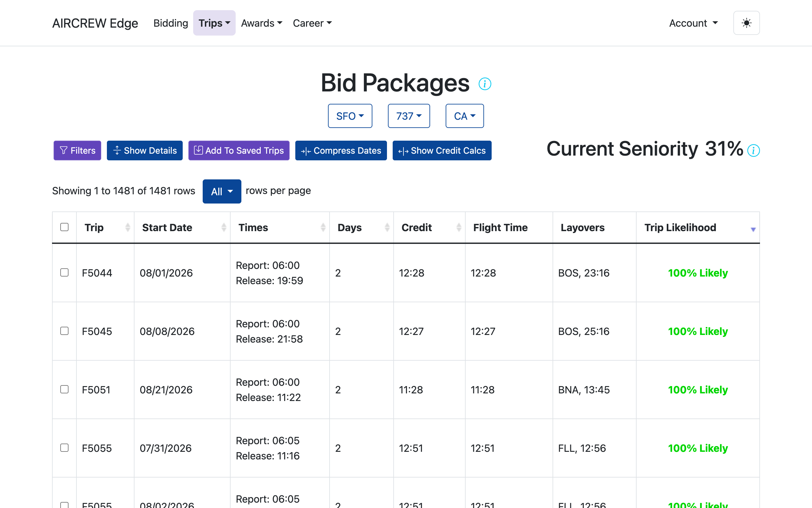Click Add To Saved Trips button
The height and width of the screenshot is (508, 812).
point(239,150)
